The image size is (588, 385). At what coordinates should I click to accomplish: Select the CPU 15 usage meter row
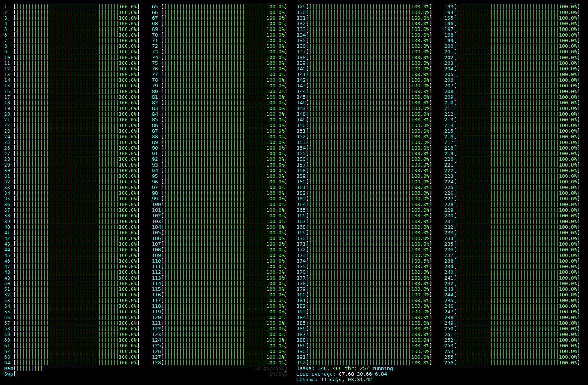coord(72,86)
